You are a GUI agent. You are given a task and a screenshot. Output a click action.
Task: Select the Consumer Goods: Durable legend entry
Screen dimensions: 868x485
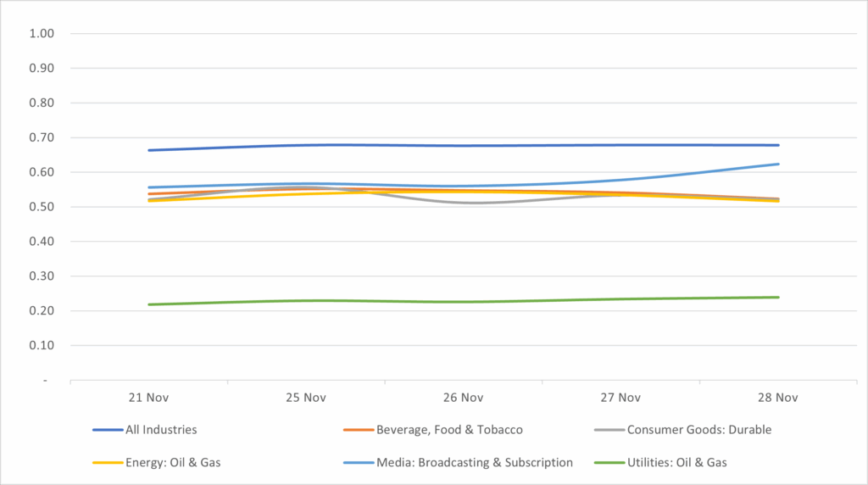click(699, 430)
